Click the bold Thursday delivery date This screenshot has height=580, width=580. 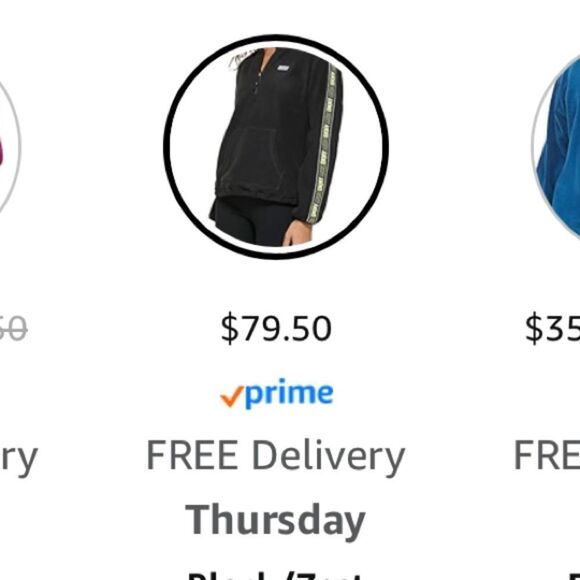tap(276, 521)
